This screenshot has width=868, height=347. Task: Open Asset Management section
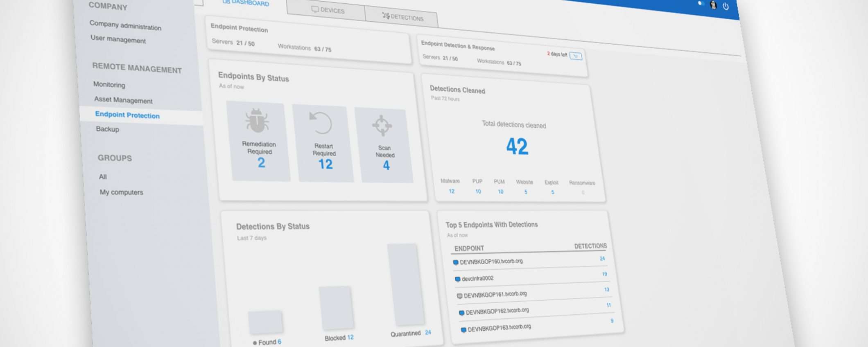123,100
